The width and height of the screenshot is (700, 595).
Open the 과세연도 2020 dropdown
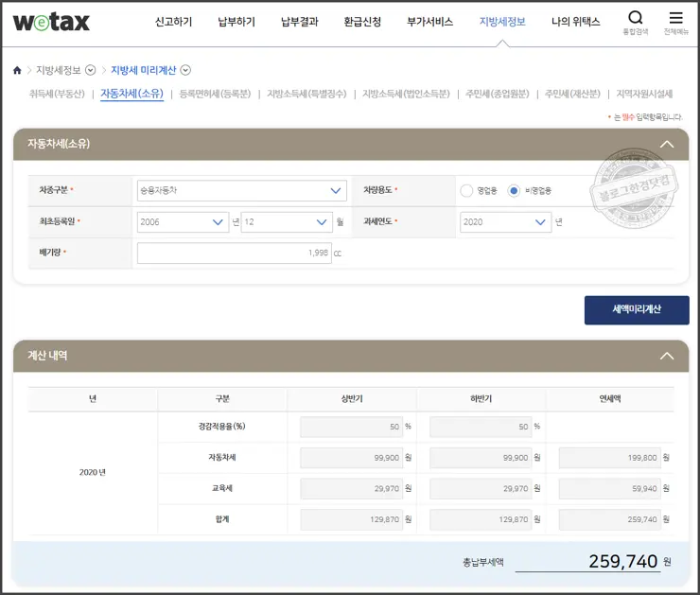point(505,222)
